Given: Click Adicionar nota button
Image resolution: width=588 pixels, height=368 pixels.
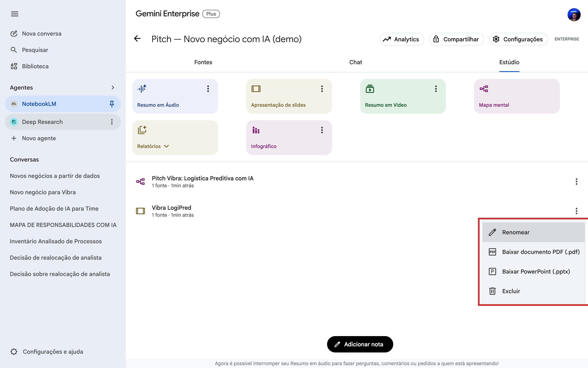Looking at the screenshot, I should pos(360,344).
